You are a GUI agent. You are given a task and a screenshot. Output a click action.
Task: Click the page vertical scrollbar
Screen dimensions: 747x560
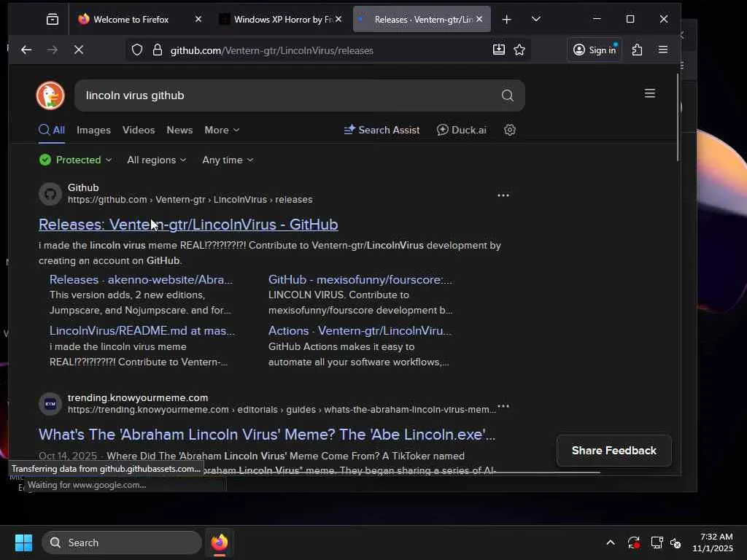click(x=678, y=117)
